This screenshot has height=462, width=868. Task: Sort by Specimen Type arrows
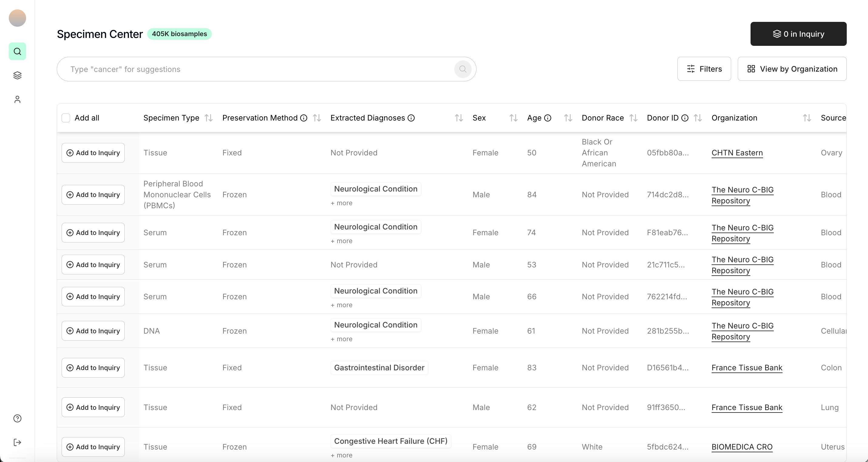point(209,118)
